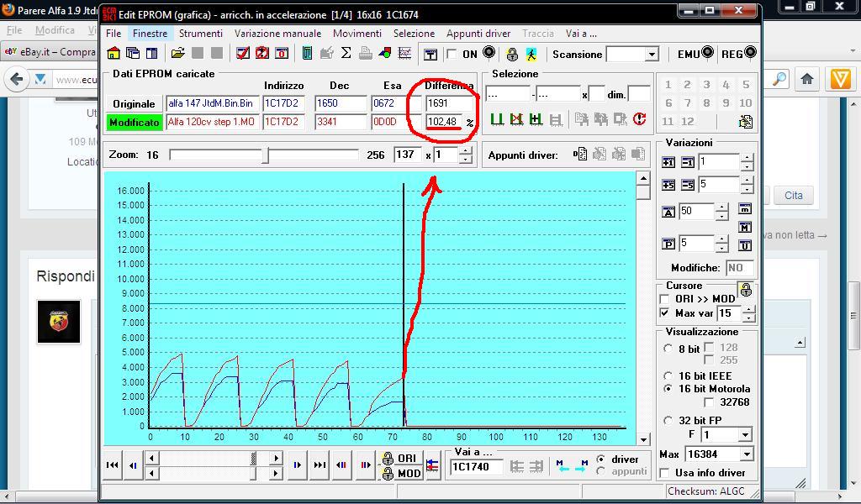Click the Zoom slider handle
Image resolution: width=861 pixels, height=504 pixels.
click(x=265, y=155)
